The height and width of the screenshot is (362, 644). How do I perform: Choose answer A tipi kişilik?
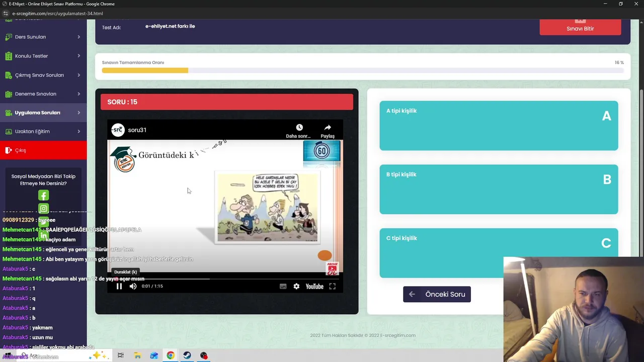499,126
